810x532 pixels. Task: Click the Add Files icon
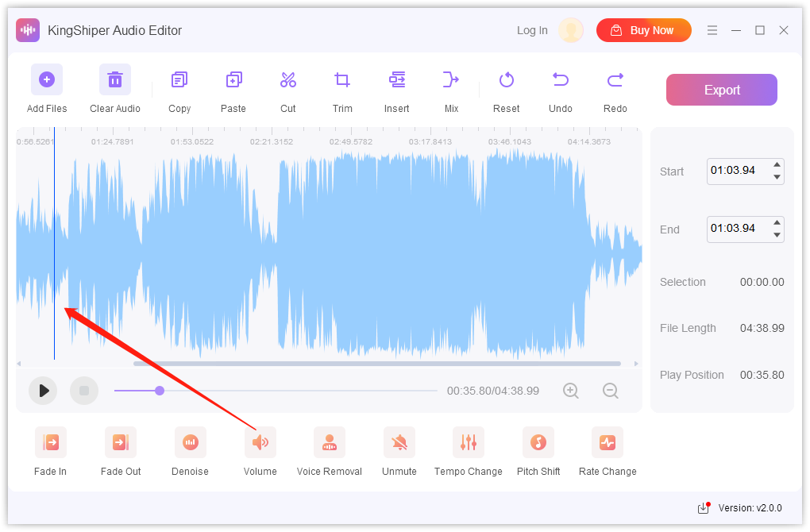pyautogui.click(x=47, y=79)
